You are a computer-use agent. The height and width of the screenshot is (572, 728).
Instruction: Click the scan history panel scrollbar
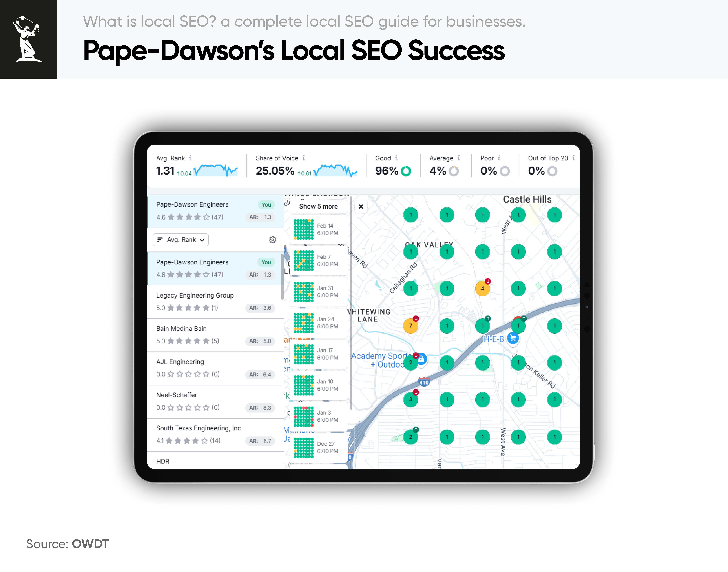click(x=351, y=303)
